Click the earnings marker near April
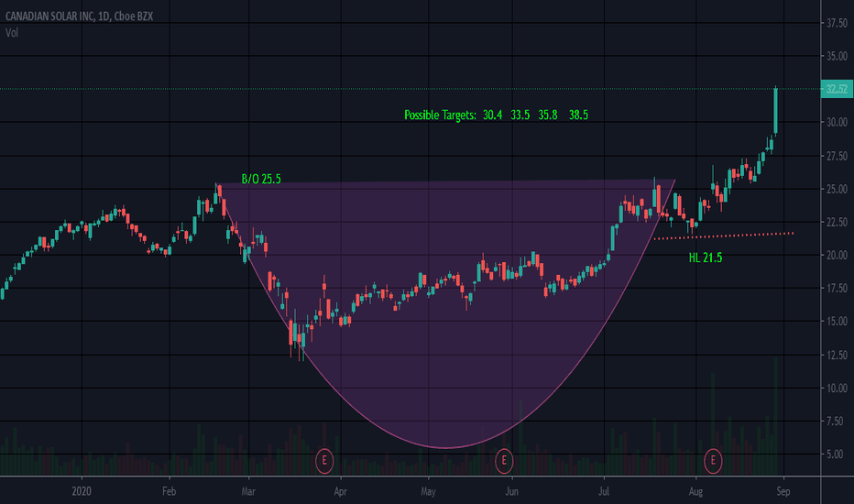Viewport: 854px width, 504px height. 324,461
